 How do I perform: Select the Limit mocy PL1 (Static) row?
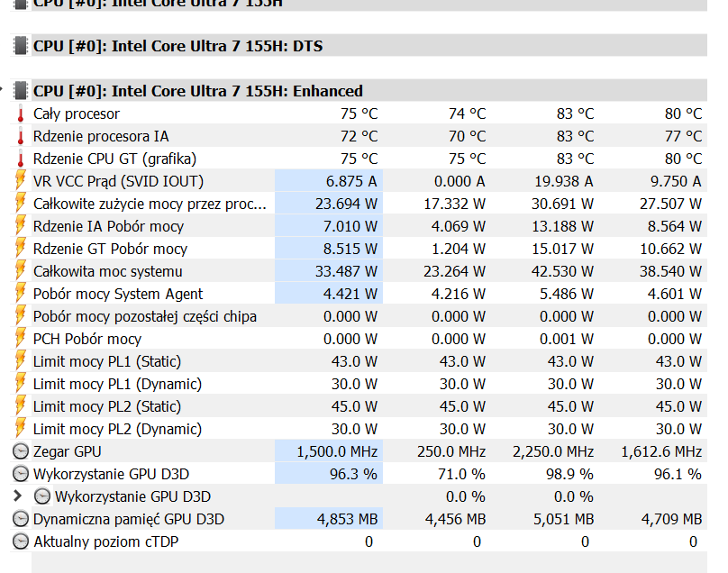click(x=106, y=361)
